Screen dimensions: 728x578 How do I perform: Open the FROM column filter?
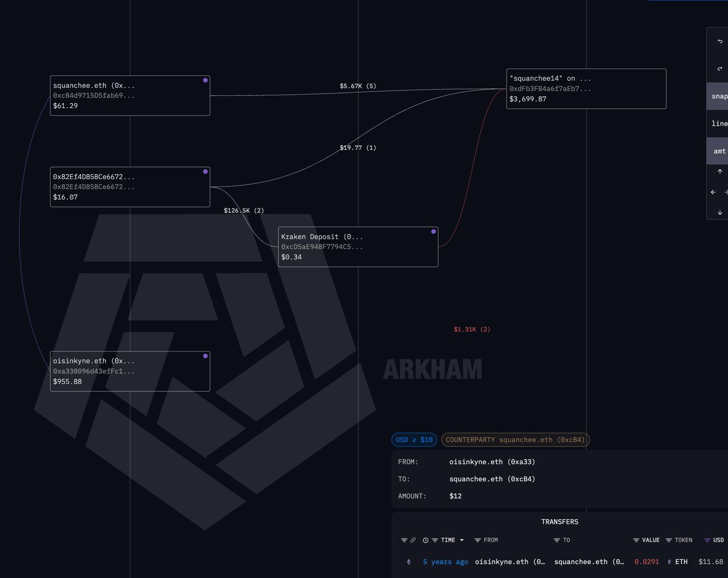pyautogui.click(x=477, y=540)
